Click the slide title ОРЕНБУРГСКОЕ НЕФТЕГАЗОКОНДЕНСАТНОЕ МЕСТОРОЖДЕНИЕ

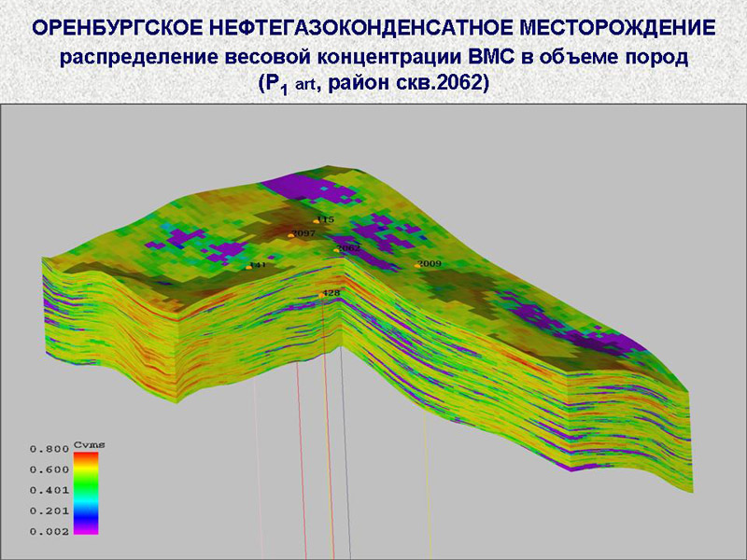[373, 29]
